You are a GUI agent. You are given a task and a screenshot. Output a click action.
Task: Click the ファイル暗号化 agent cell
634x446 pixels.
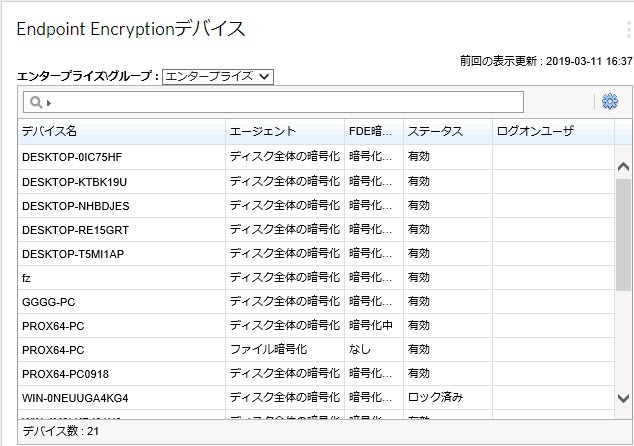268,349
